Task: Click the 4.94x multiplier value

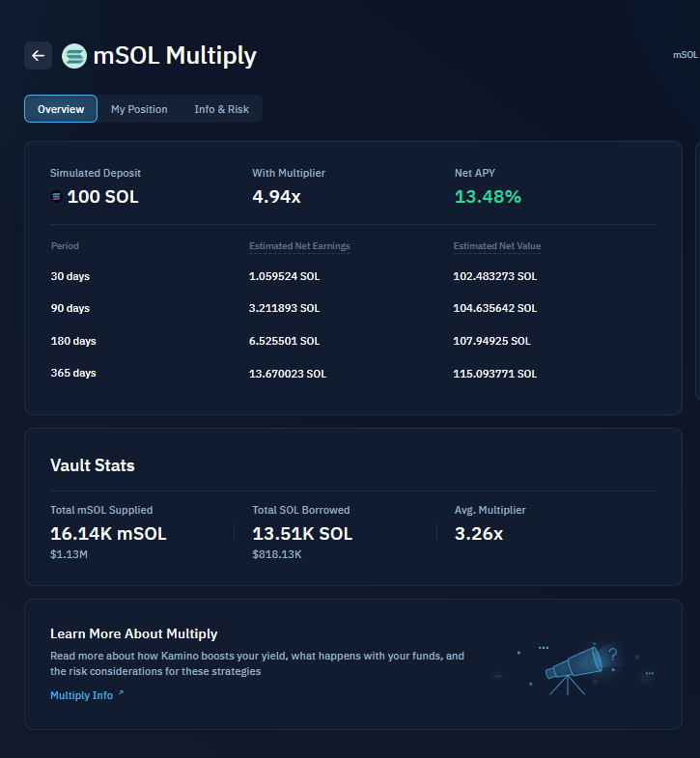Action: [276, 197]
